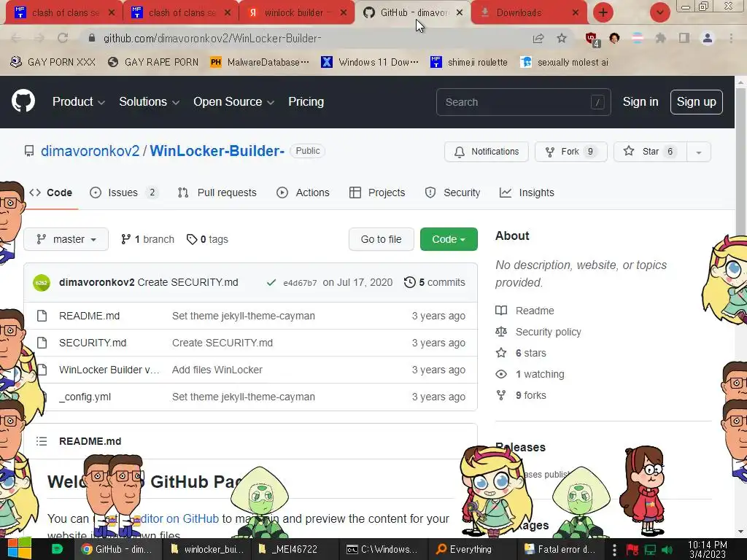Open the Insights tab
The image size is (747, 560).
click(x=527, y=192)
